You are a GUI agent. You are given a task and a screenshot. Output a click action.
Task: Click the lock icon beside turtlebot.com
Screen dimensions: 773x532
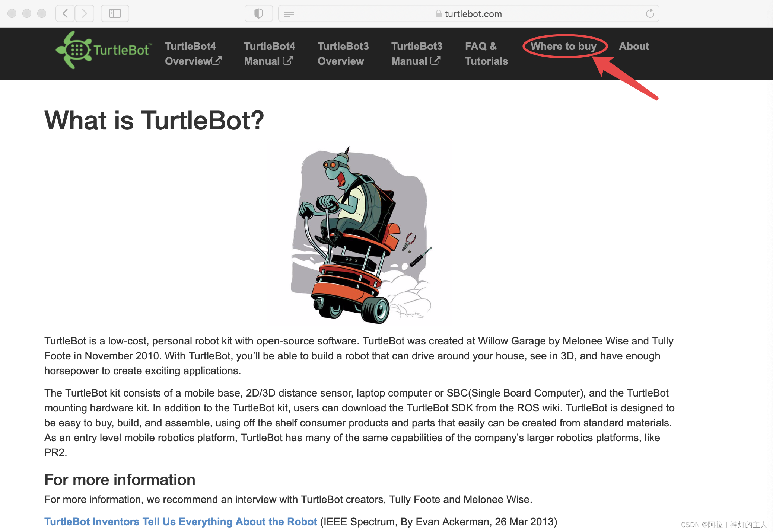[438, 14]
